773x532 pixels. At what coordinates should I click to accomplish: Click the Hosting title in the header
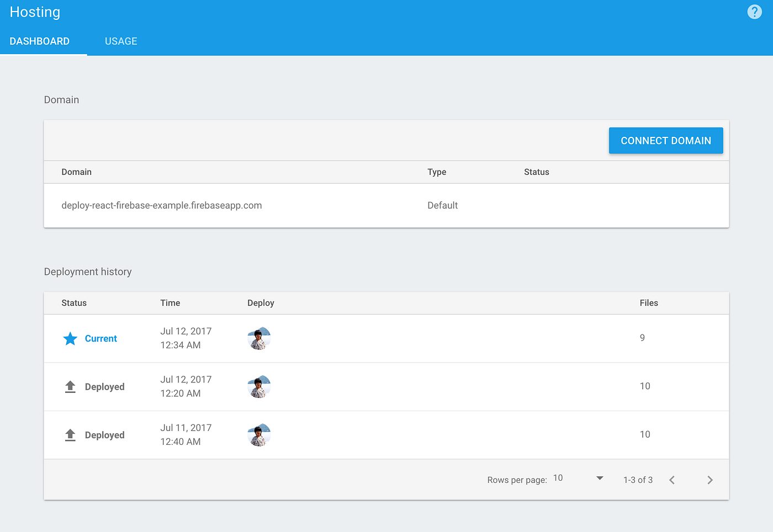coord(35,12)
